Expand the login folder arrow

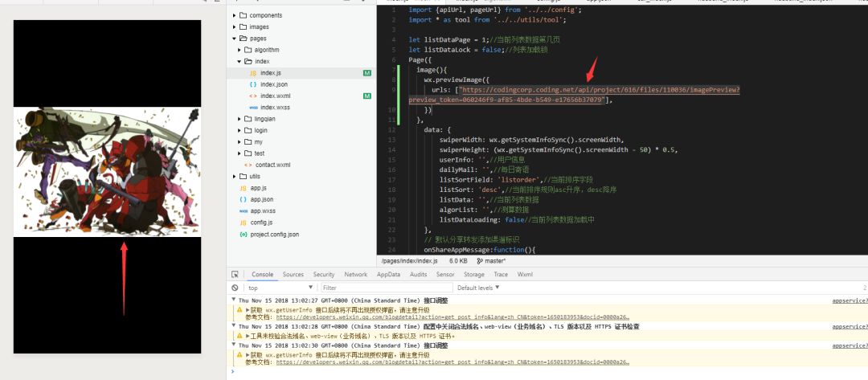[240, 130]
